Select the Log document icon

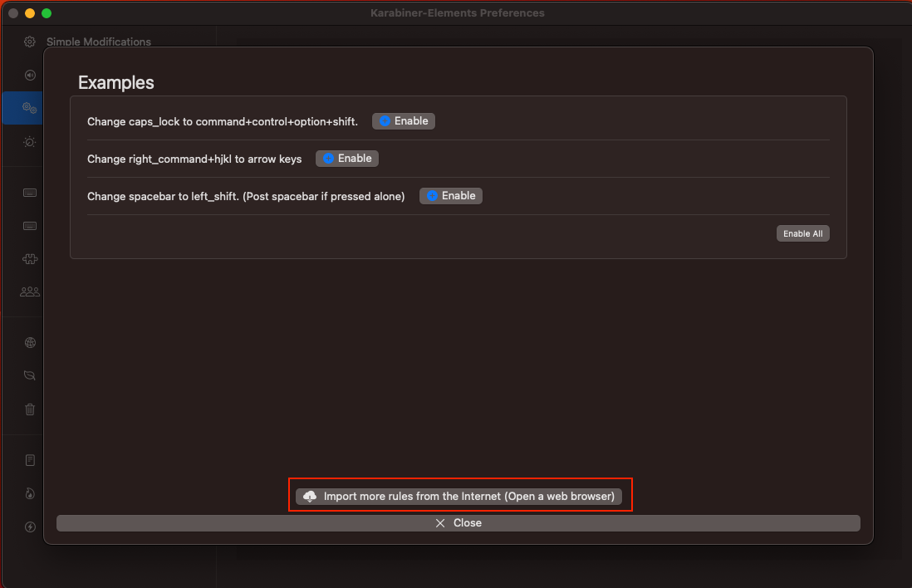click(x=29, y=459)
